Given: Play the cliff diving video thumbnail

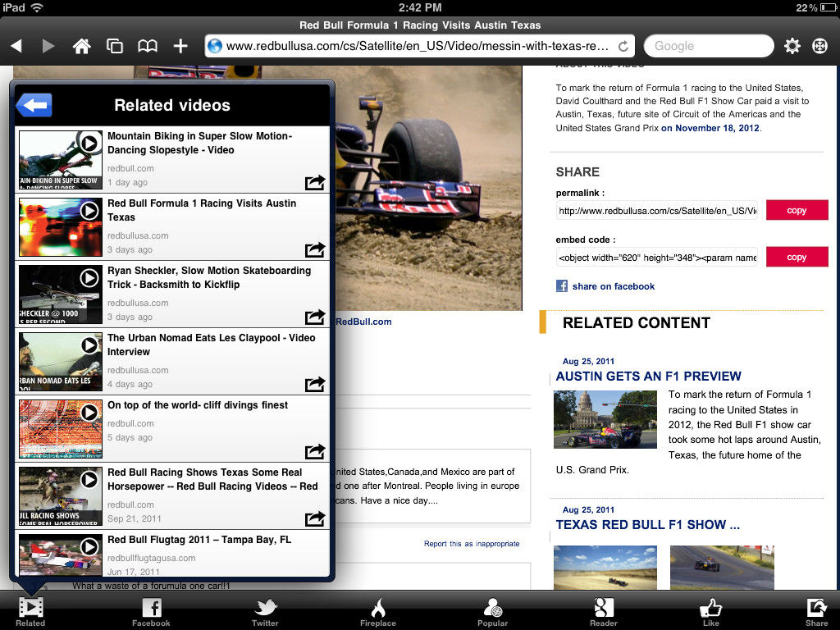Looking at the screenshot, I should pos(61,428).
